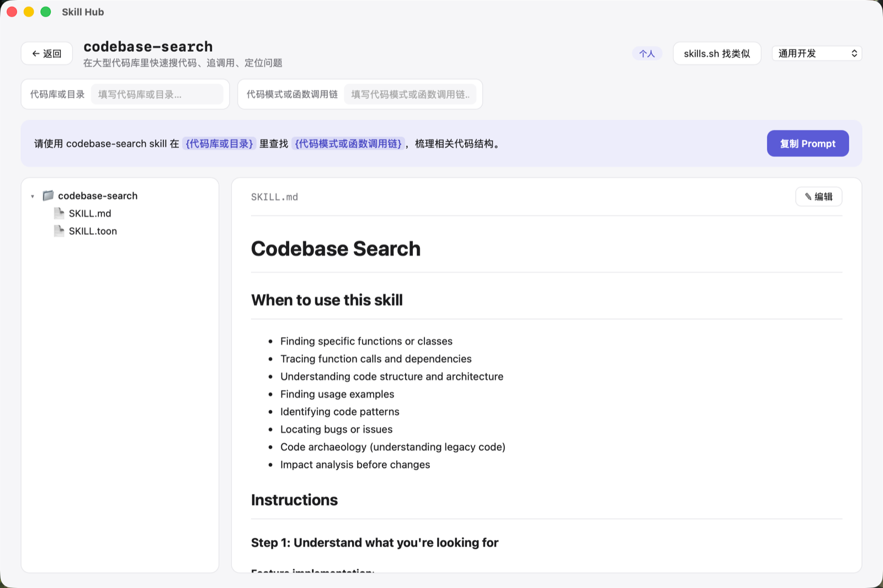This screenshot has height=588, width=883.
Task: Click the 'When to use this skill' heading
Action: pyautogui.click(x=327, y=300)
